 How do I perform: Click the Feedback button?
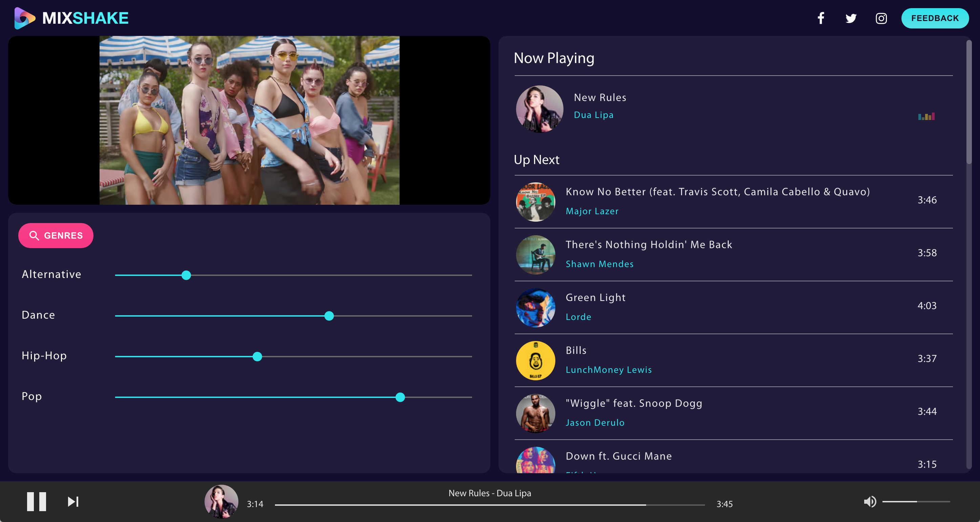pos(935,18)
